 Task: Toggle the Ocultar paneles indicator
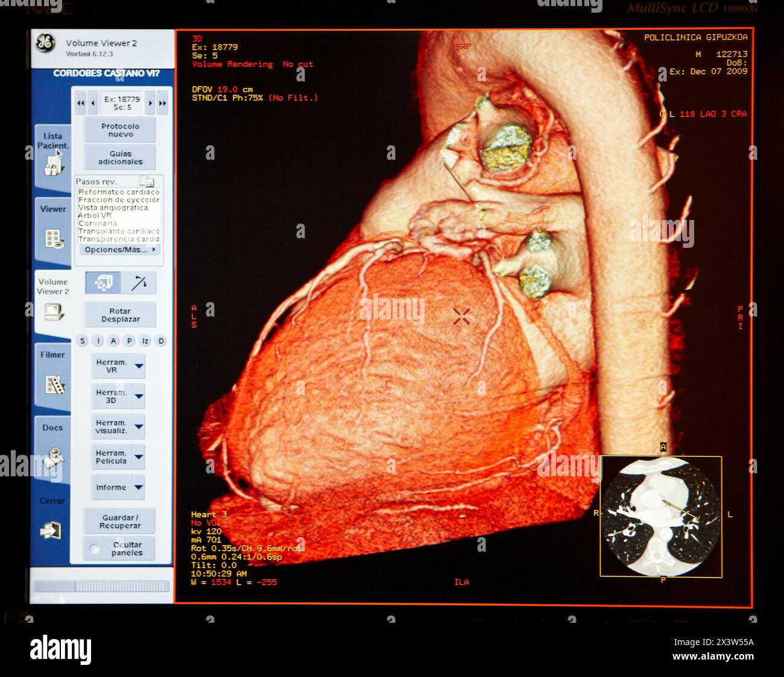coord(94,549)
